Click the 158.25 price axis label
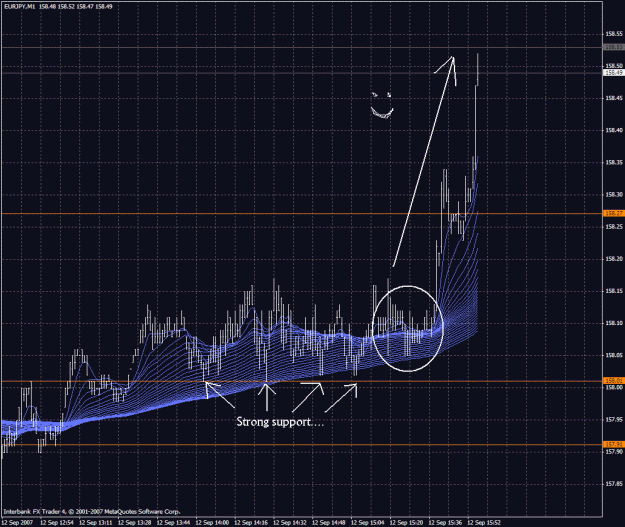625x527 pixels. click(614, 227)
